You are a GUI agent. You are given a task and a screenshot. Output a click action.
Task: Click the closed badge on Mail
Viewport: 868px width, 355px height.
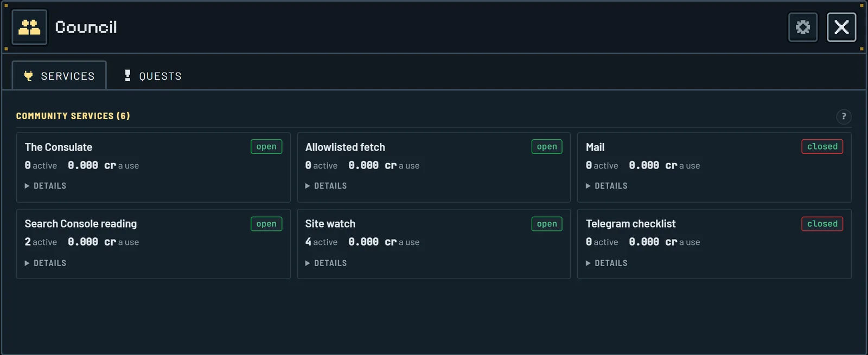[x=822, y=147]
